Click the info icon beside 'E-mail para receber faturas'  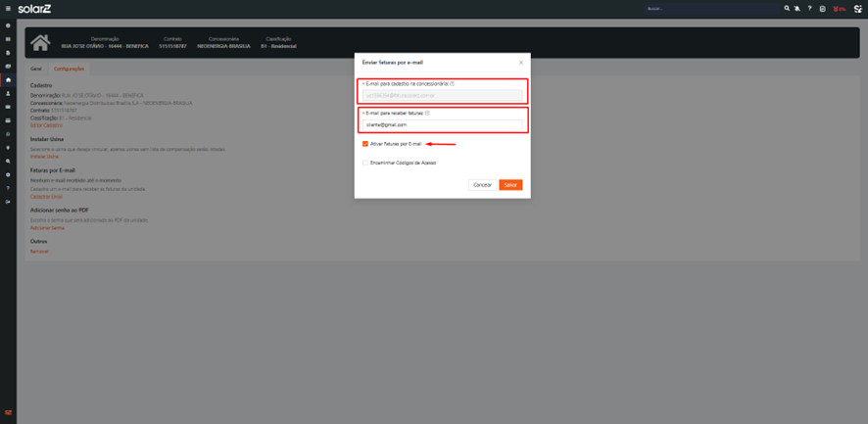(x=427, y=114)
